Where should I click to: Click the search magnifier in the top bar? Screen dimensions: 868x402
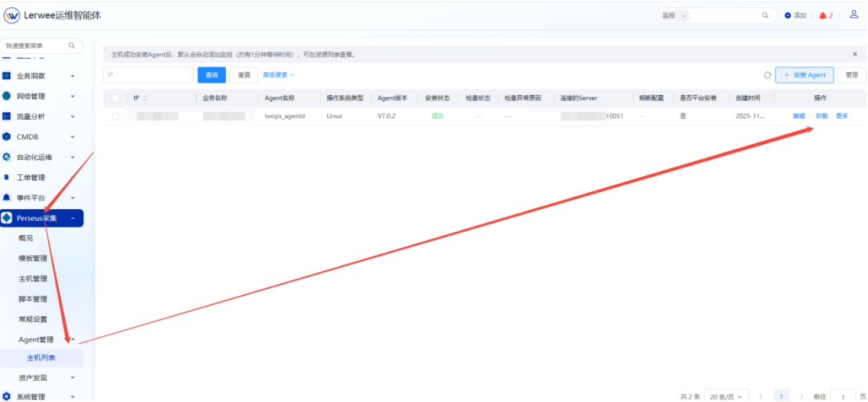point(765,16)
